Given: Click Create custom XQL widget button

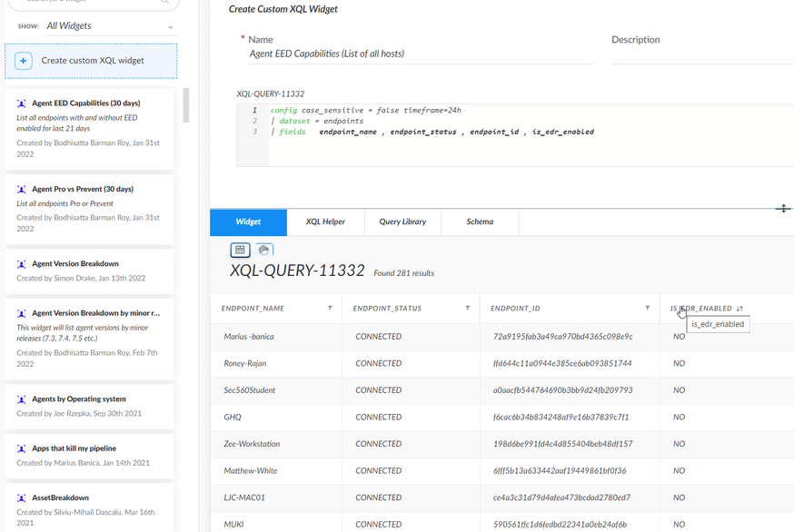Looking at the screenshot, I should (92, 61).
